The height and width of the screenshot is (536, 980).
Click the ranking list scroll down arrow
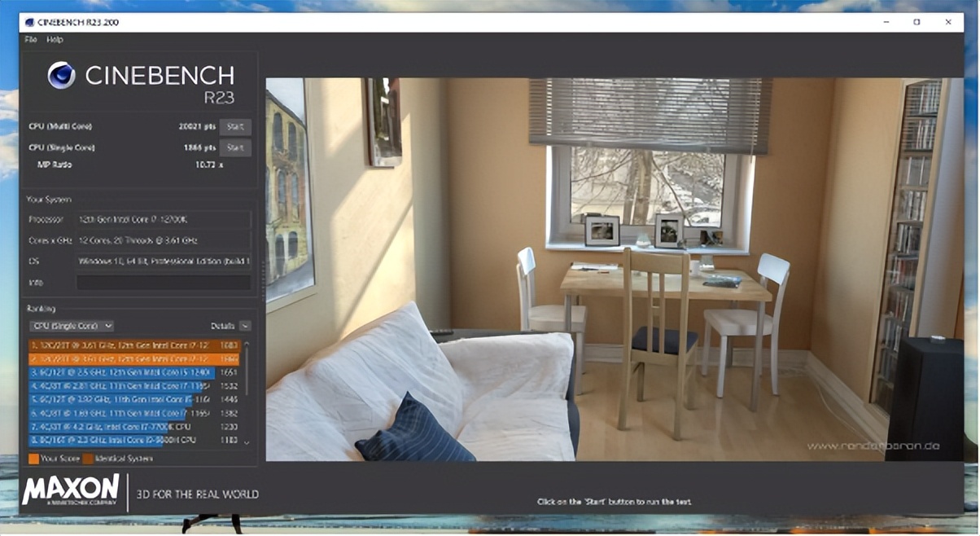coord(247,442)
